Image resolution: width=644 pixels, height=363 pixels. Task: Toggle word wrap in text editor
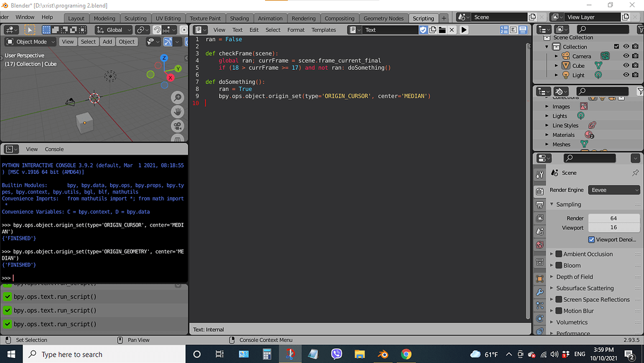pos(513,30)
